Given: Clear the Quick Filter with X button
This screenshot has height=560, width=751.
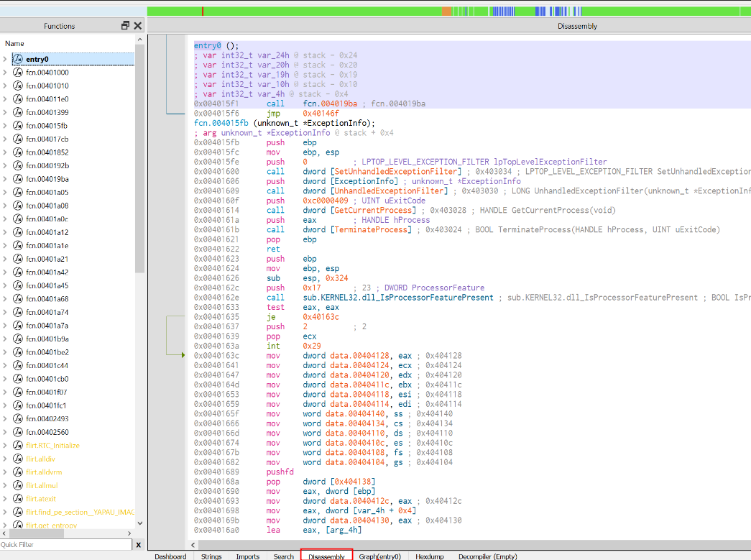Looking at the screenshot, I should [138, 545].
